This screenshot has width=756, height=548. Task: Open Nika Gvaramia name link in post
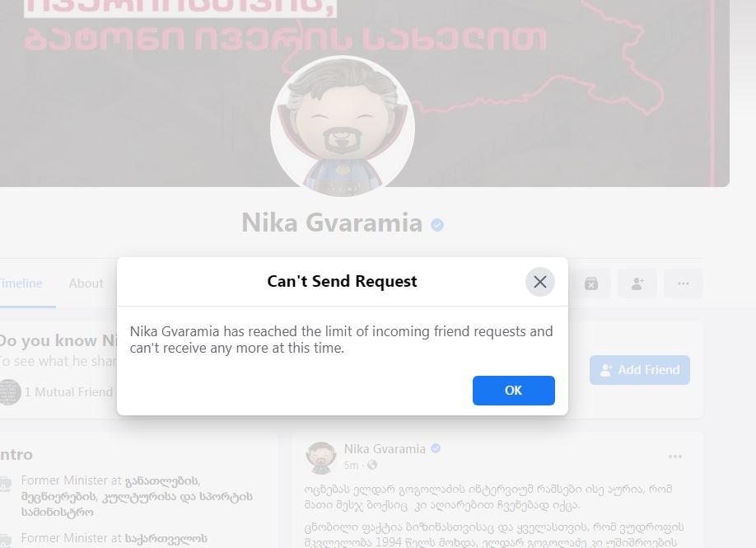385,449
